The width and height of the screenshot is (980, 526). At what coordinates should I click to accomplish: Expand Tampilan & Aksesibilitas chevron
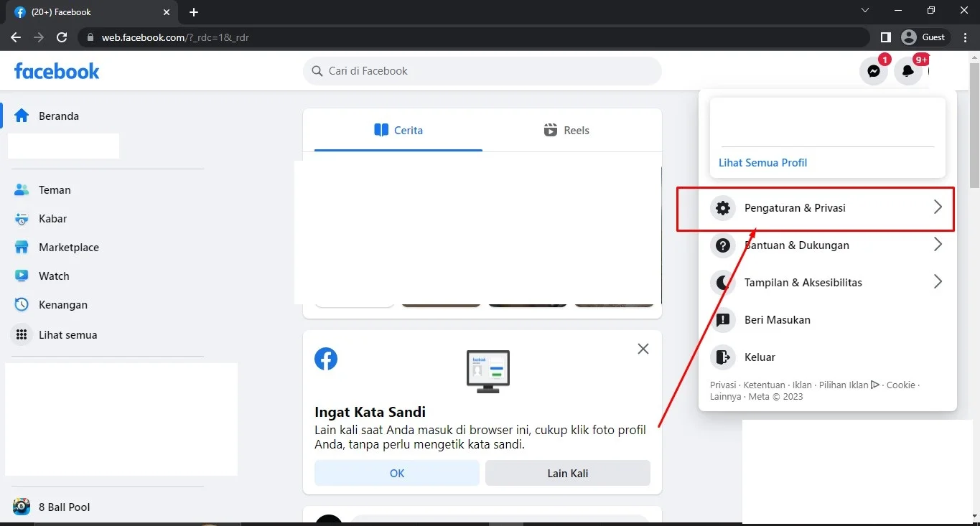[937, 281]
